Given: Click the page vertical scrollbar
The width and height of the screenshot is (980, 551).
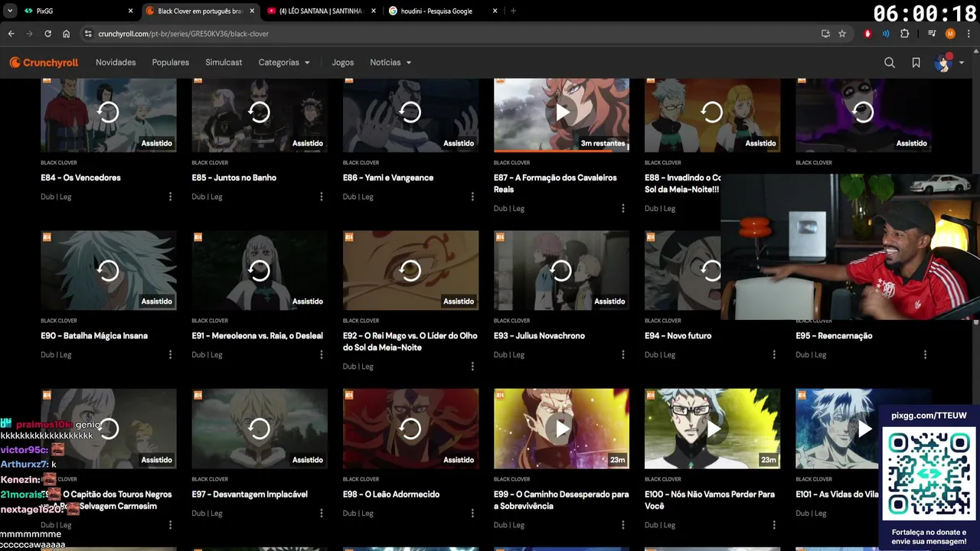Looking at the screenshot, I should coord(976,321).
